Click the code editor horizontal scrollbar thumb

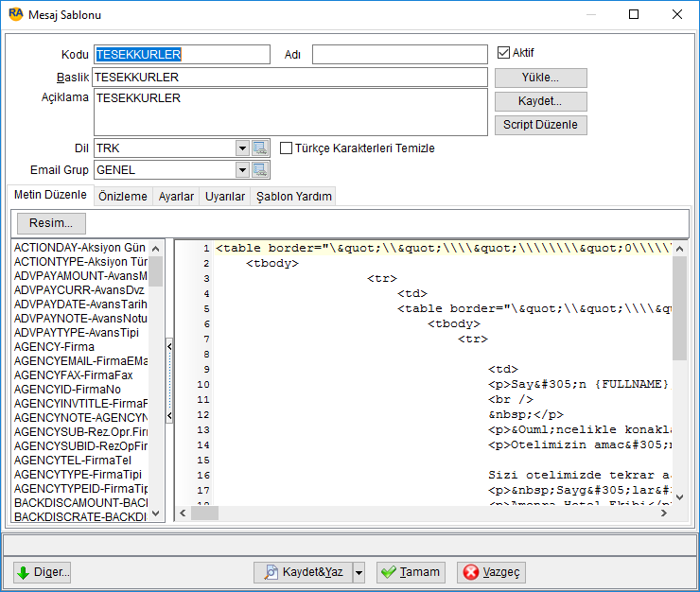pos(204,514)
